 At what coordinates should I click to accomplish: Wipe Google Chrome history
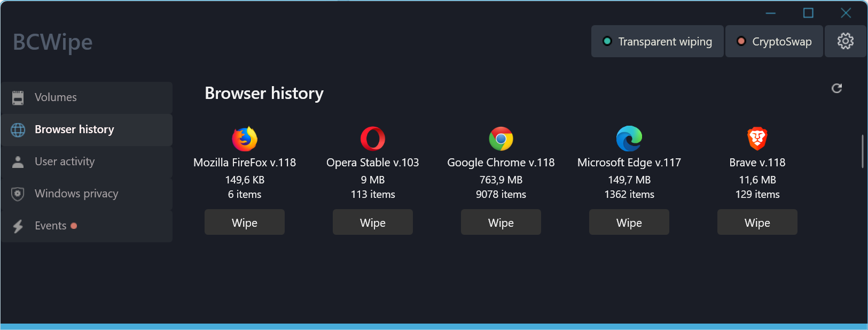point(501,222)
